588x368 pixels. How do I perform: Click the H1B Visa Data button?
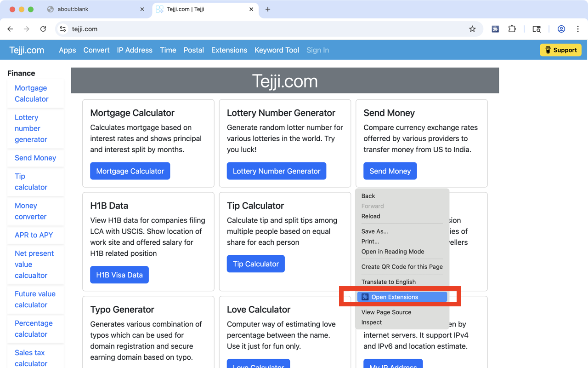point(119,275)
